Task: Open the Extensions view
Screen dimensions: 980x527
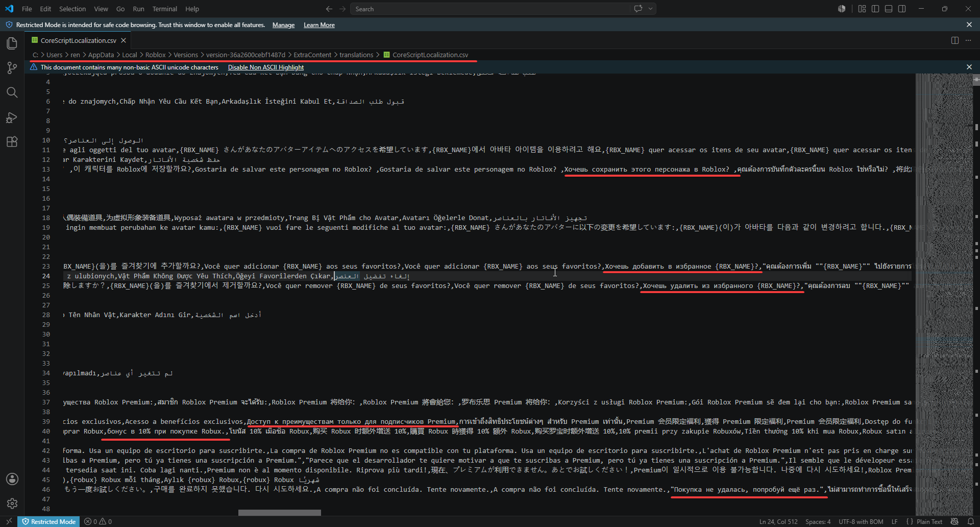Action: point(12,141)
